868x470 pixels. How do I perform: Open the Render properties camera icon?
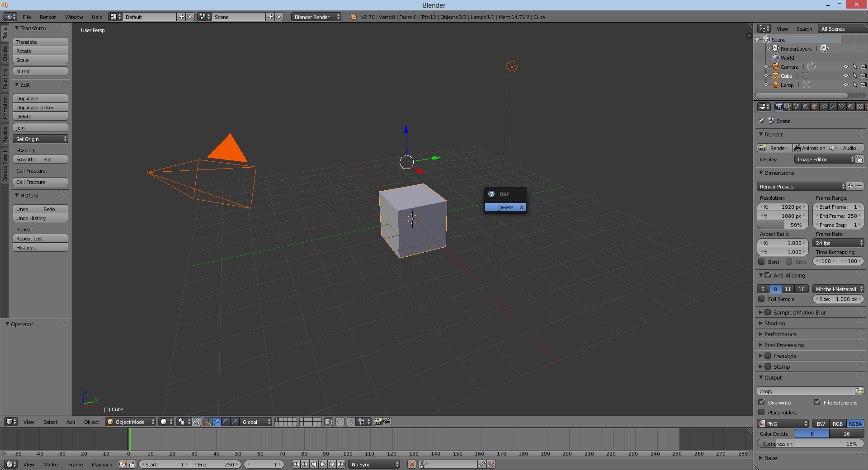pos(779,107)
